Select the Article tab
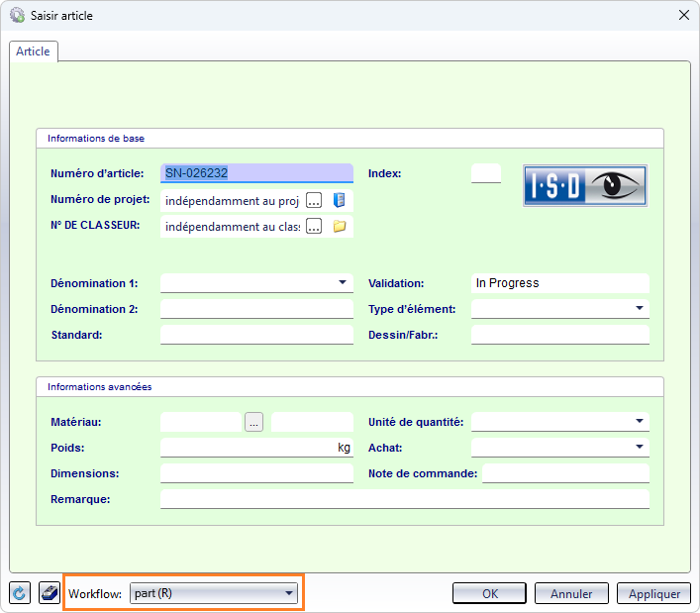 pyautogui.click(x=33, y=51)
